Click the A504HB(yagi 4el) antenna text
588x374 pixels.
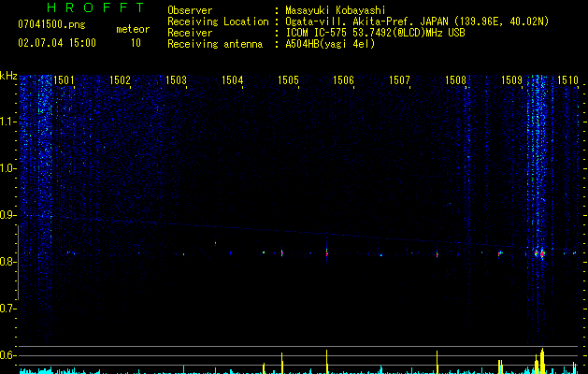[330, 44]
